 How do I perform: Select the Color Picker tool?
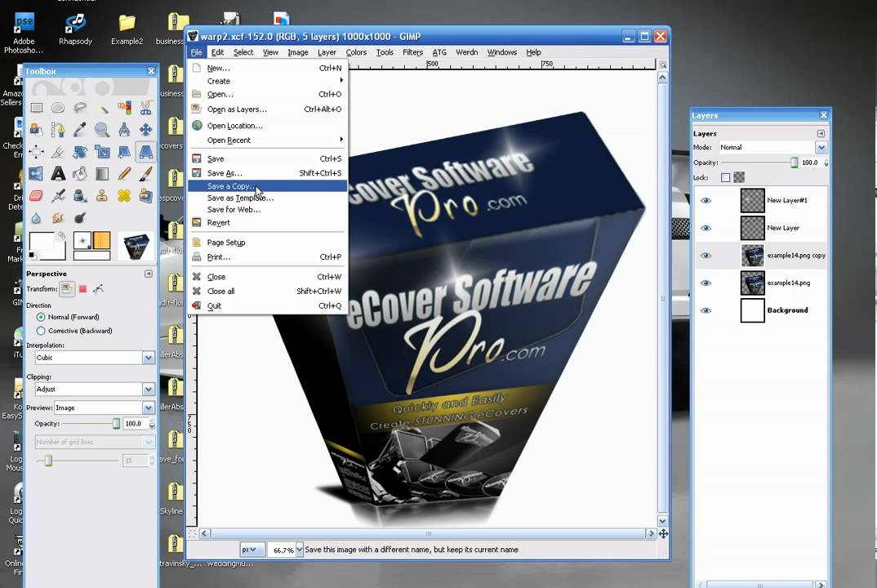coord(80,130)
